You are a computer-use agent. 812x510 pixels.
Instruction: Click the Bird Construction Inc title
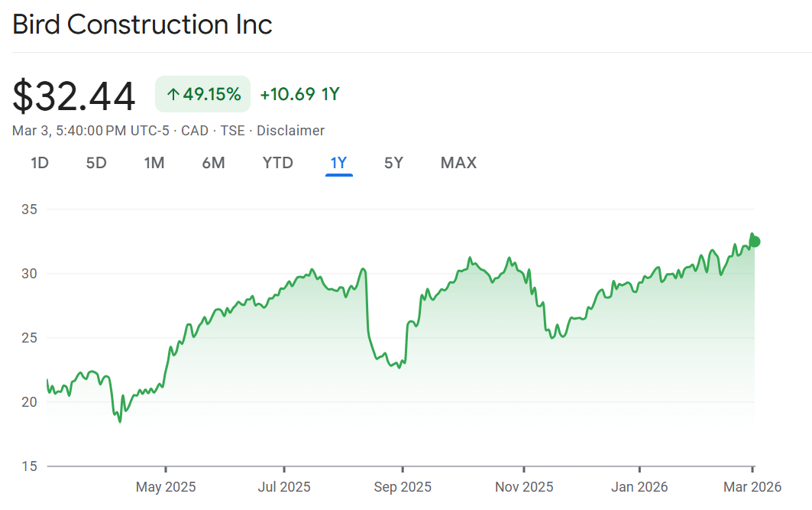tap(142, 24)
